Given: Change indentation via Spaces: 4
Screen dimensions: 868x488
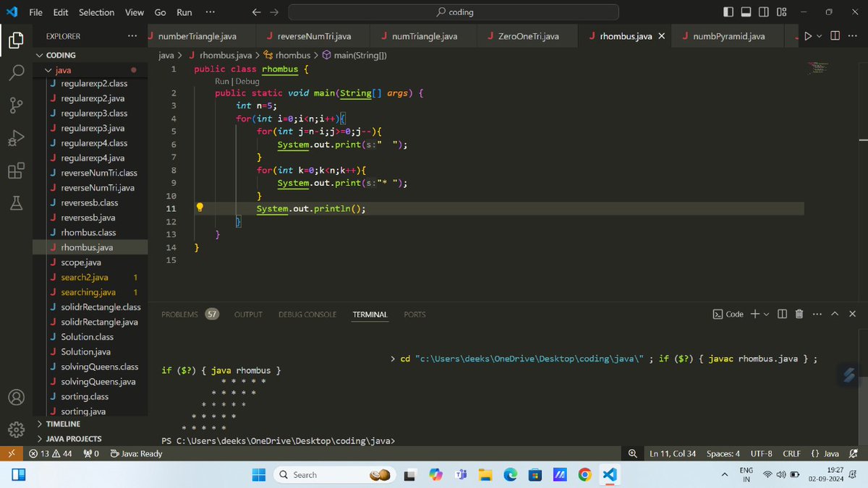Looking at the screenshot, I should (x=723, y=453).
